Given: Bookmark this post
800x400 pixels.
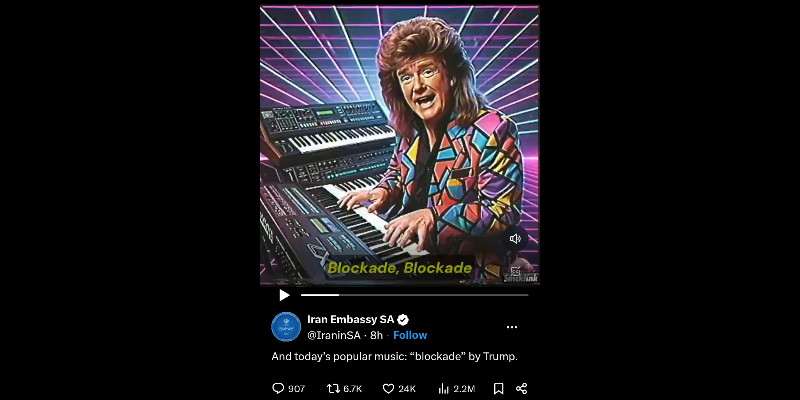Looking at the screenshot, I should pos(498,389).
